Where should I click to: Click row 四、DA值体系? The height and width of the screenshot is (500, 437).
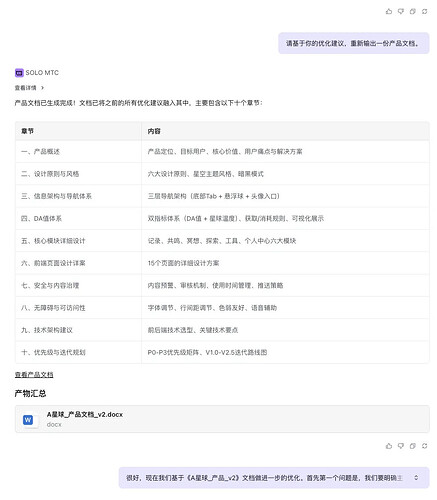pos(222,218)
